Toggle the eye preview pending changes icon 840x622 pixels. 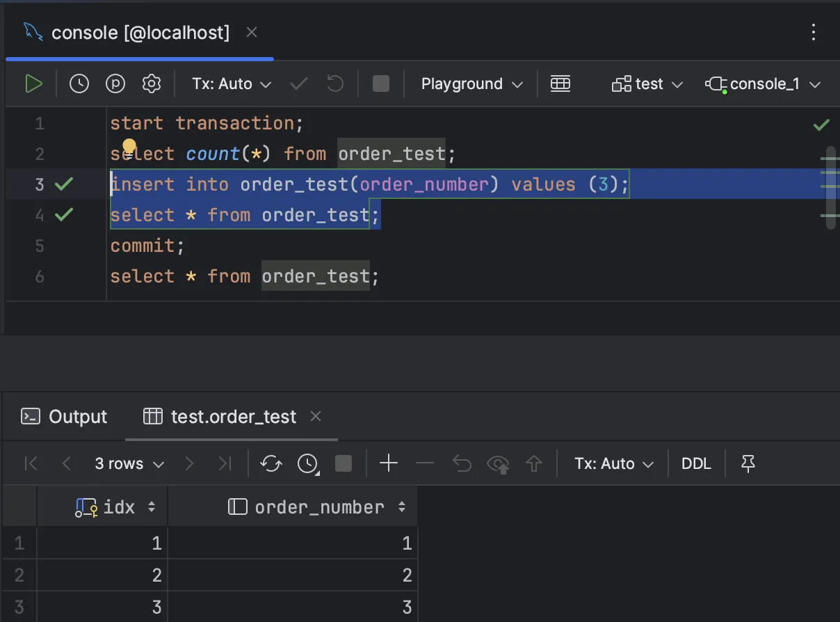coord(498,464)
